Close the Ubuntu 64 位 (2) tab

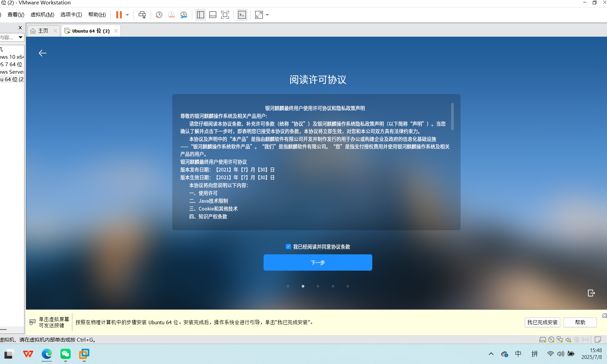[x=116, y=31]
